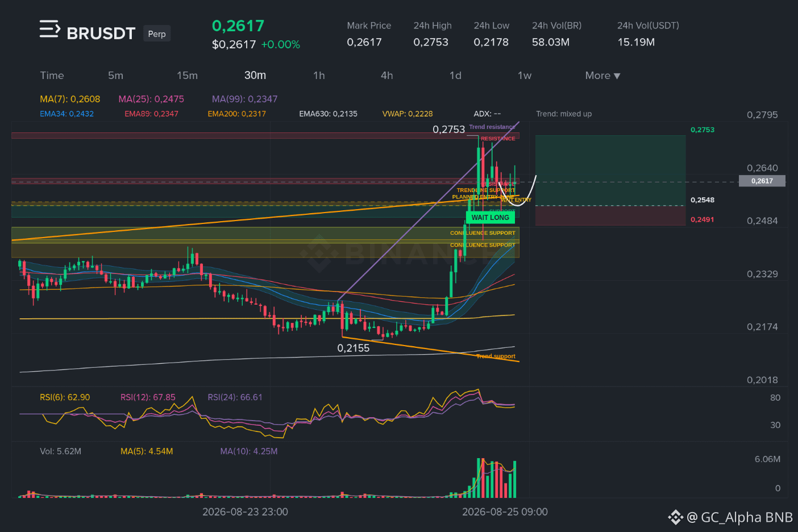Viewport: 798px width, 532px height.
Task: Switch to the 1w timeframe
Action: [x=525, y=76]
